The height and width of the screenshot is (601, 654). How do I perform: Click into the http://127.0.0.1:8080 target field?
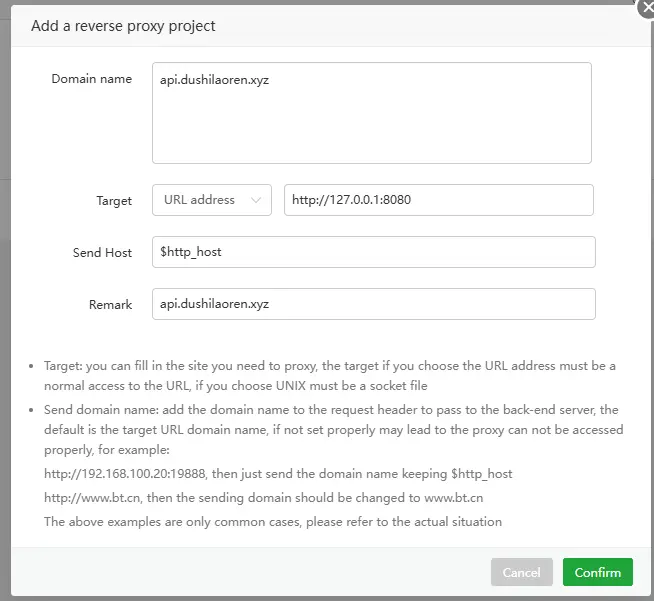click(x=439, y=200)
